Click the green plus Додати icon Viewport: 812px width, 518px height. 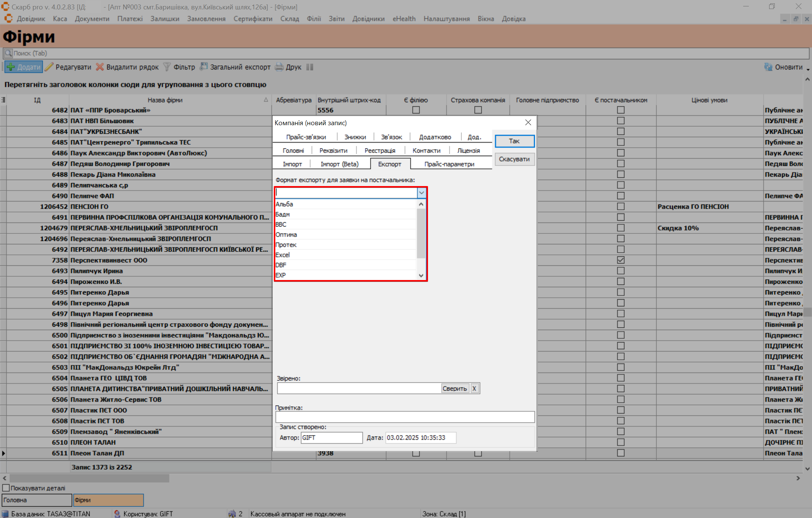11,67
